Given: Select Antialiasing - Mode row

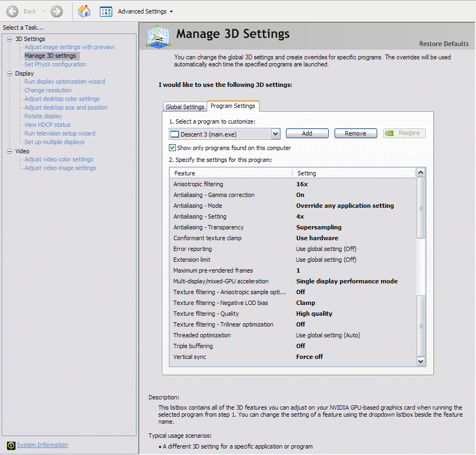Looking at the screenshot, I should [293, 206].
